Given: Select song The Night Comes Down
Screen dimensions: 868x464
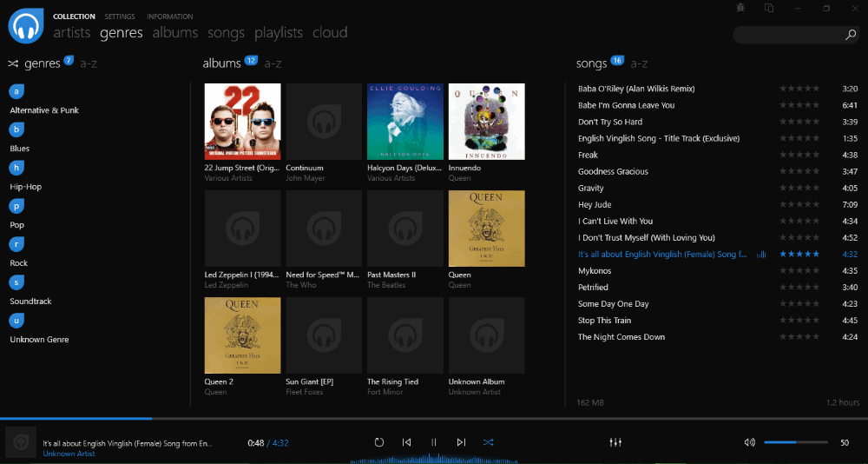Looking at the screenshot, I should pos(621,337).
